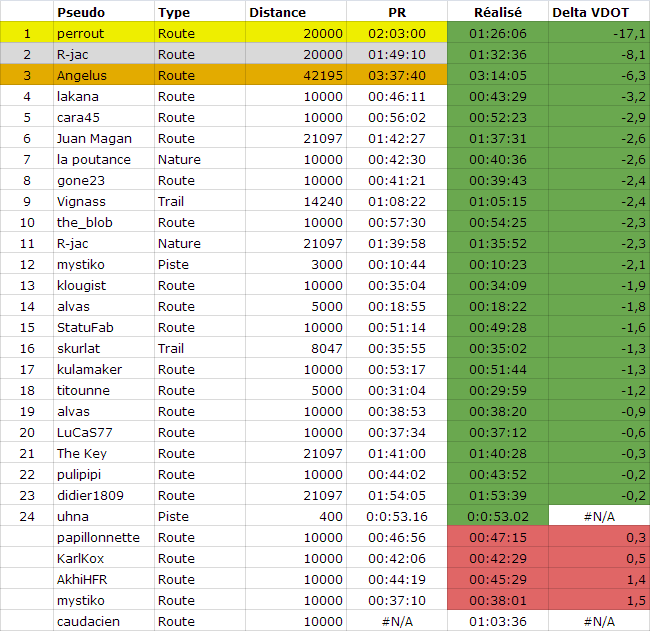The width and height of the screenshot is (650, 631).
Task: Click the skurlat distance 8047 cell
Action: tap(296, 348)
